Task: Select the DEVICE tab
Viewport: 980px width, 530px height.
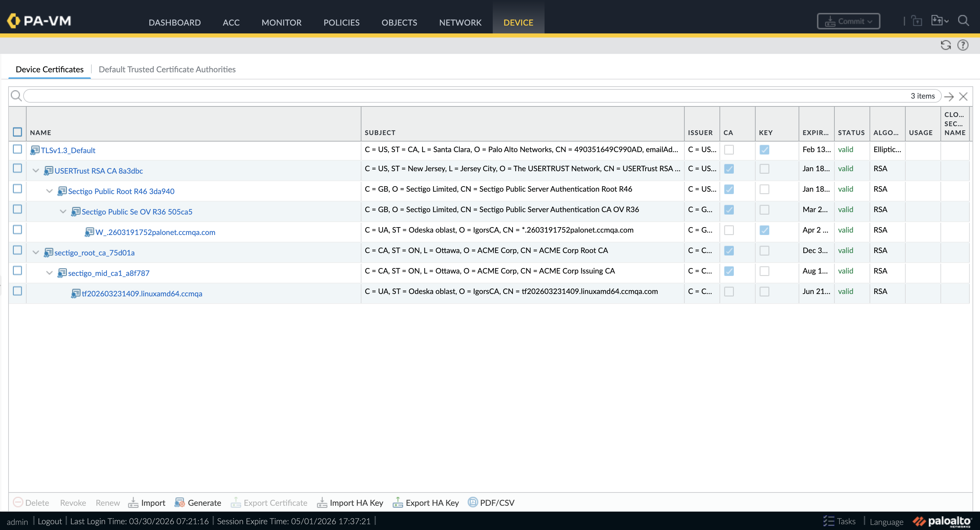Action: coord(519,23)
